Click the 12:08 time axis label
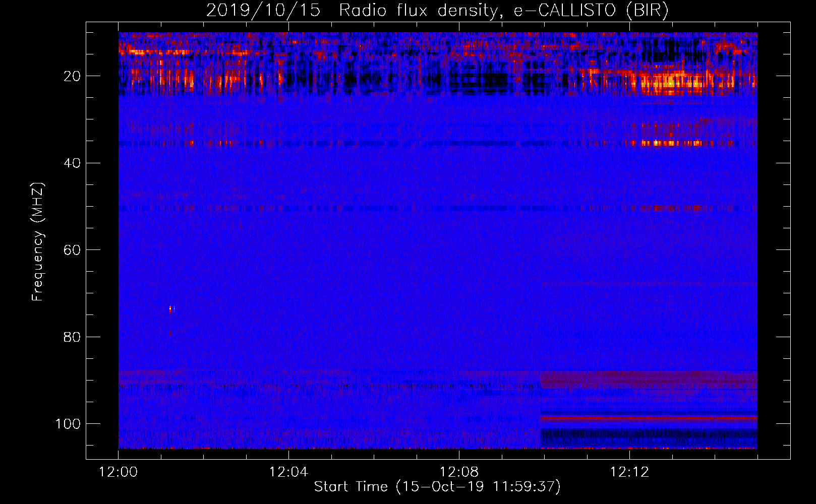This screenshot has width=816, height=504. pos(459,472)
